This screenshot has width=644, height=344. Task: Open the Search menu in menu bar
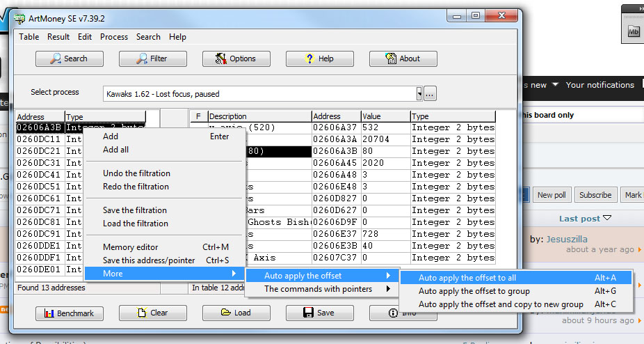[x=148, y=37]
